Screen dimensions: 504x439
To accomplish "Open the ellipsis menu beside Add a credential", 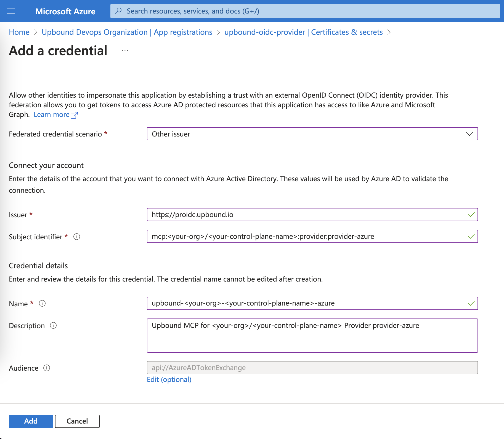I will 125,51.
